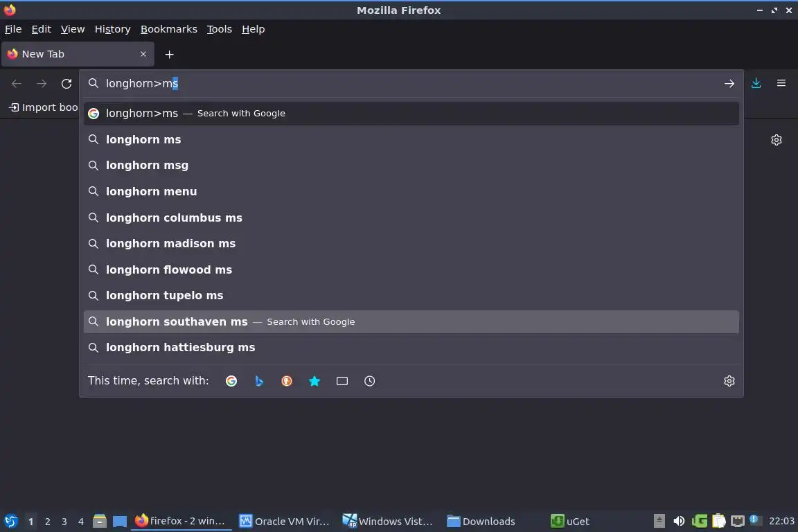Click the forward navigation arrow
This screenshot has width=798, height=532.
pos(42,84)
